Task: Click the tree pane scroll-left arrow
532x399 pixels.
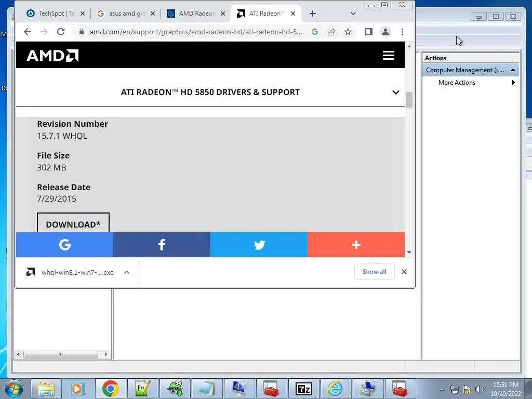Action: (18, 354)
